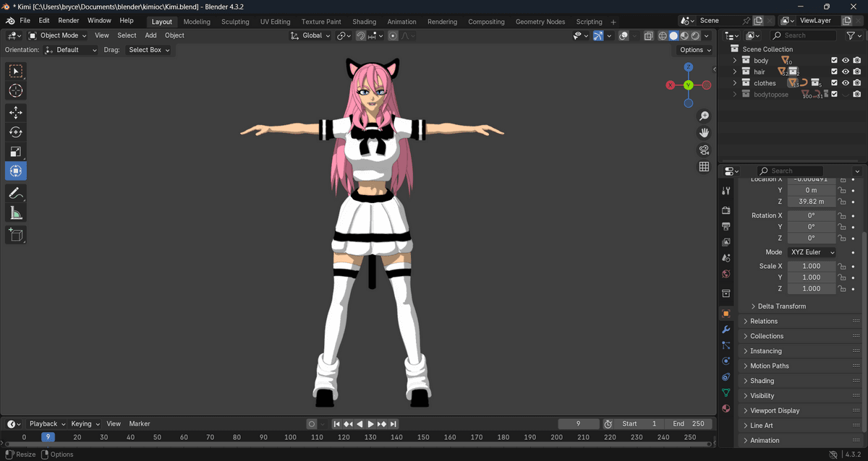This screenshot has width=868, height=461.
Task: Toggle clothes collection visibility eye
Action: click(x=846, y=83)
